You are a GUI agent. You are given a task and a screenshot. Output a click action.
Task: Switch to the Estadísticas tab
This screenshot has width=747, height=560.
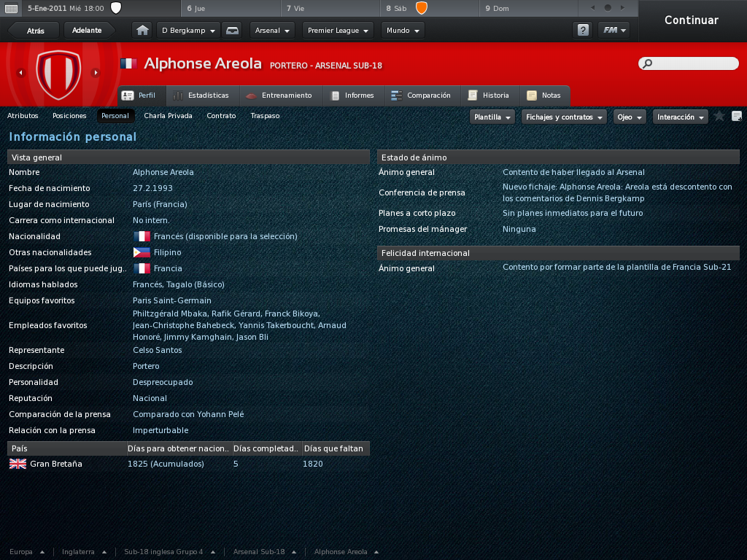pos(201,96)
